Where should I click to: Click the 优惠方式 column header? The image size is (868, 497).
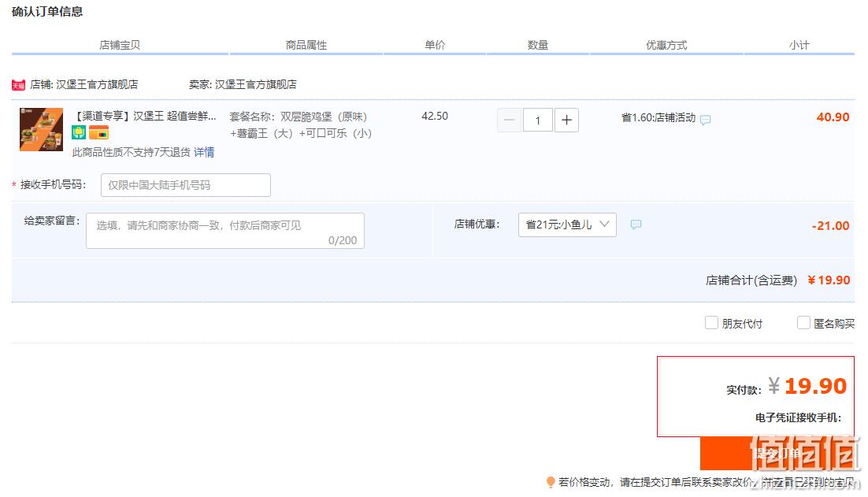(666, 46)
